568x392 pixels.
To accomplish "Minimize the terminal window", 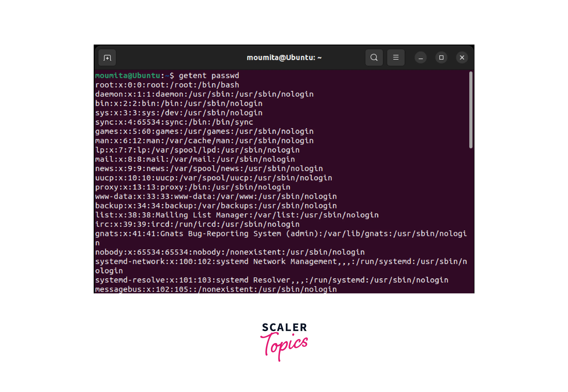I will [x=421, y=58].
